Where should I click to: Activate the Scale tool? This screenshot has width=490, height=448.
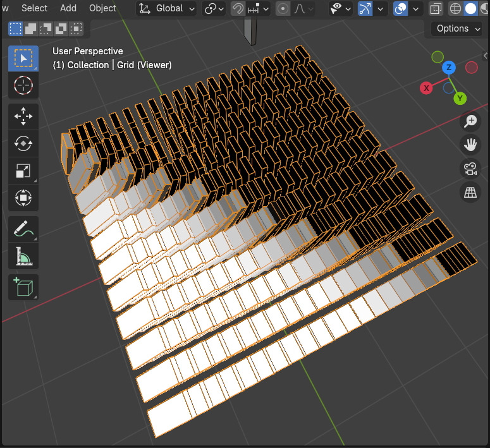coord(23,171)
